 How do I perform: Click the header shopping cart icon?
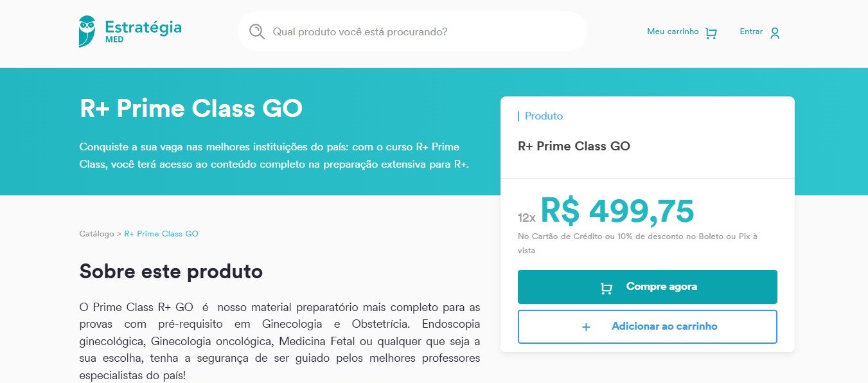[x=711, y=33]
